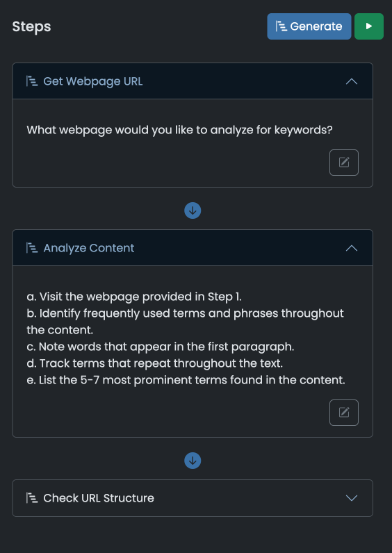Expand the Check URL Structure step
Image resolution: width=392 pixels, height=553 pixels.
point(352,498)
